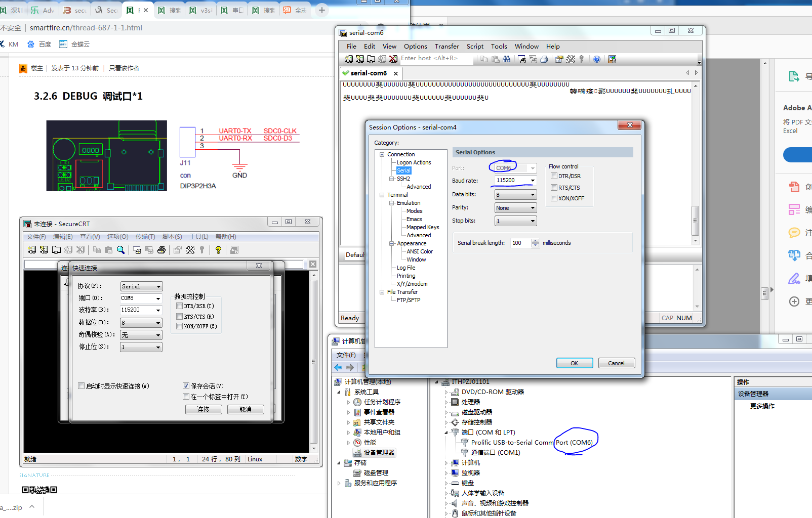812x518 pixels.
Task: Open the Baud rate dropdown showing 115200
Action: pyautogui.click(x=533, y=181)
